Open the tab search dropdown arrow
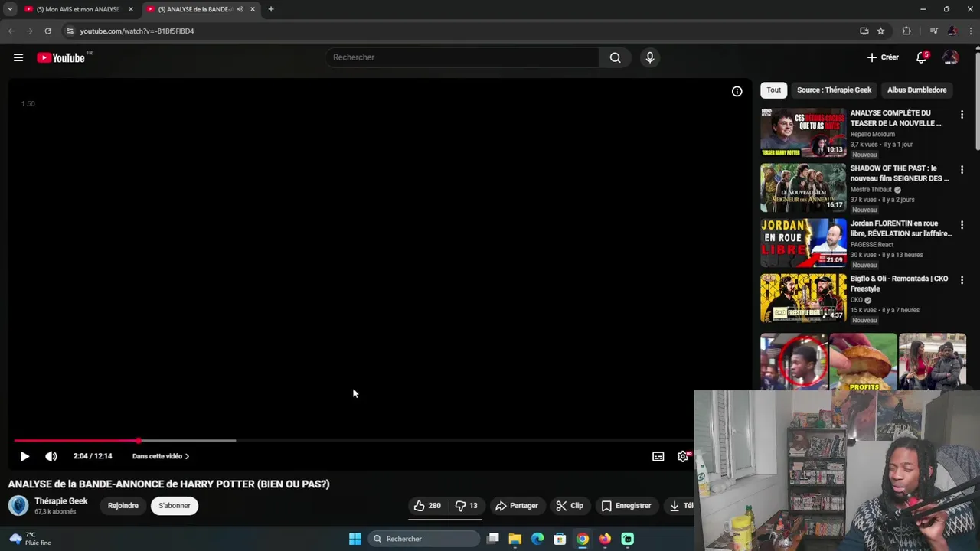Viewport: 980px width, 551px height. (10, 9)
